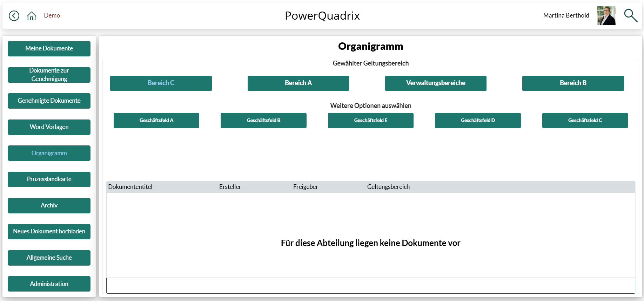Open the search magnifier icon
This screenshot has height=301, width=644.
coord(631,15)
